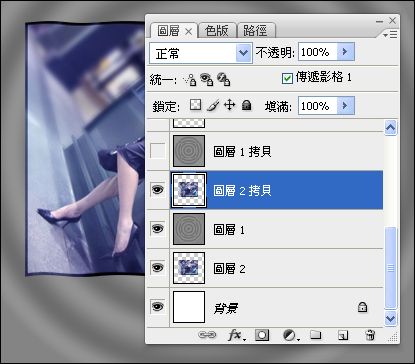
Task: Click the 填滿 100% value field
Action: click(x=318, y=106)
